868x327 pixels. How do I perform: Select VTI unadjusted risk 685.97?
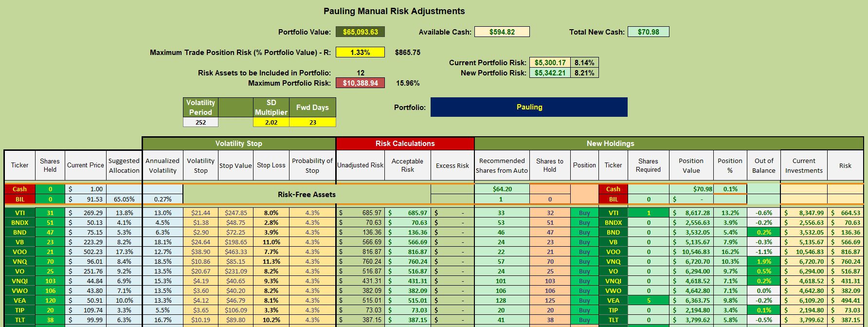pos(360,213)
